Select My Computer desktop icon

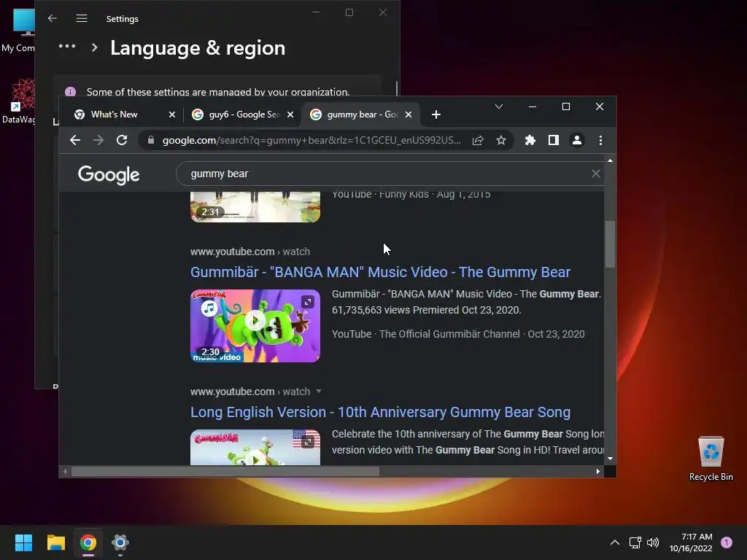tap(18, 31)
